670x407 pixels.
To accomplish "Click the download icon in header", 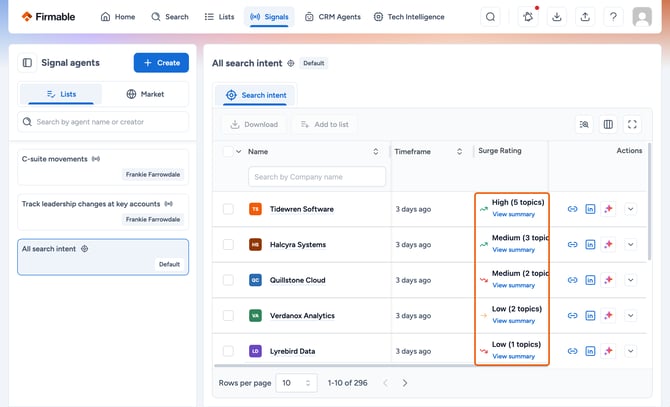I will pyautogui.click(x=556, y=17).
